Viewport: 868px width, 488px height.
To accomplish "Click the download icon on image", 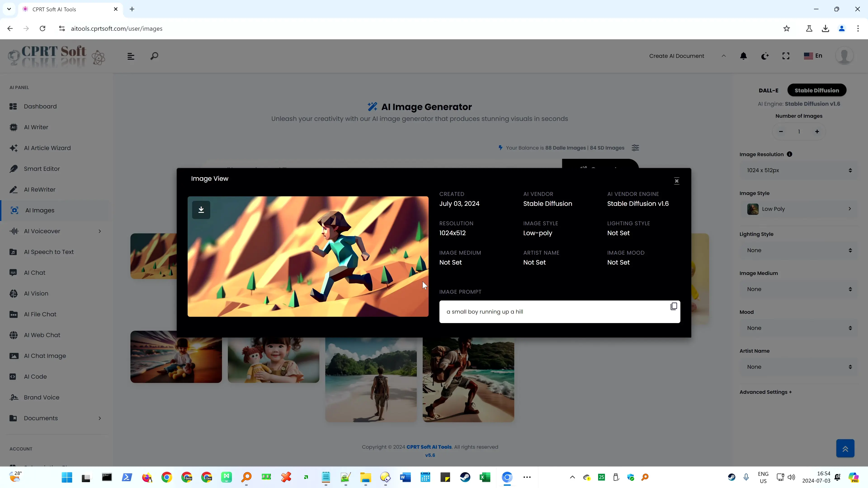I will [201, 210].
